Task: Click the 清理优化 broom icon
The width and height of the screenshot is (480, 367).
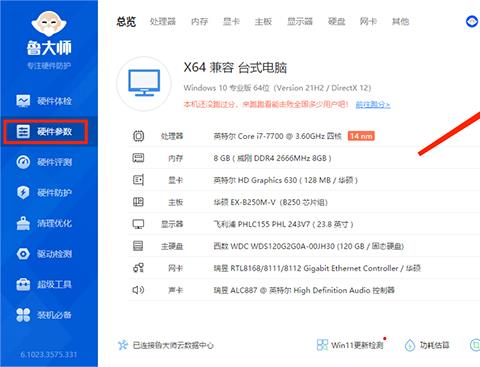Action: [23, 223]
